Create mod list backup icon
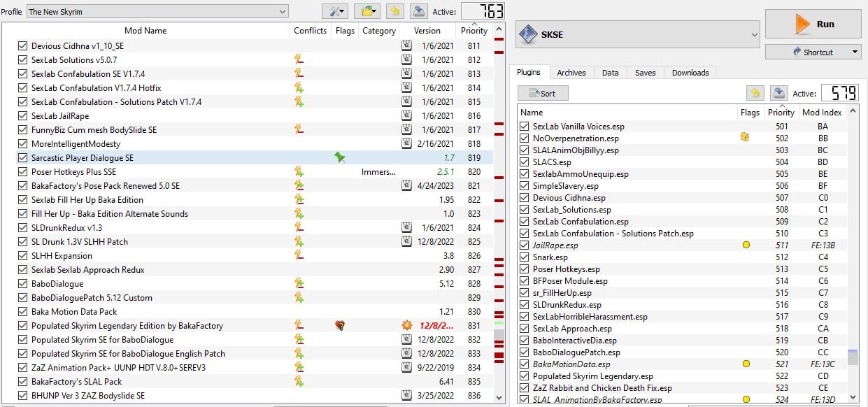The width and height of the screenshot is (868, 407). click(418, 11)
